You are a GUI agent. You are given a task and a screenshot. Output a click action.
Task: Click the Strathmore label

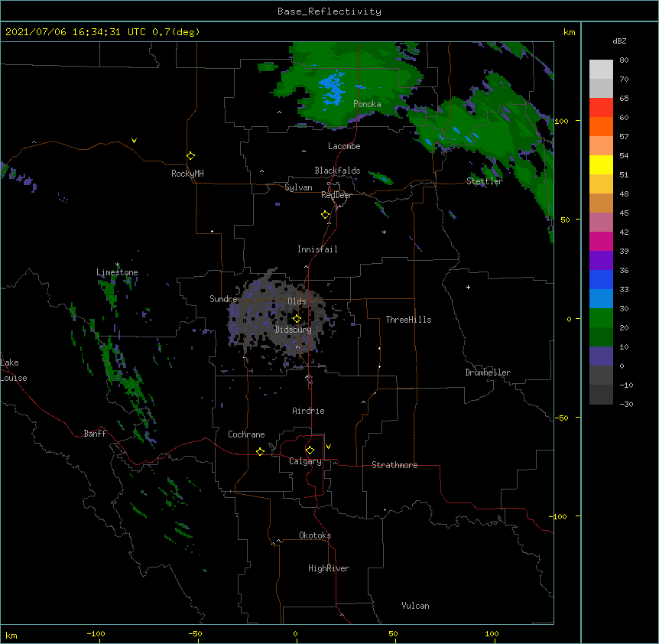point(394,465)
